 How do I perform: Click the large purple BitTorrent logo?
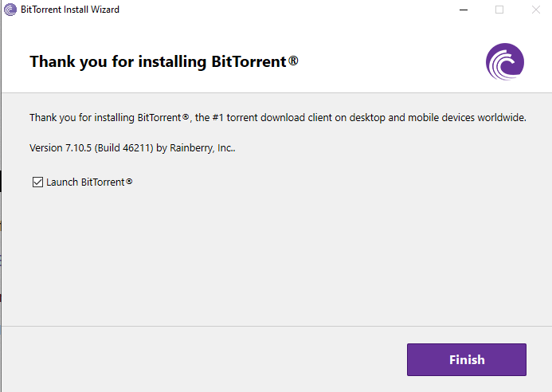click(x=505, y=61)
